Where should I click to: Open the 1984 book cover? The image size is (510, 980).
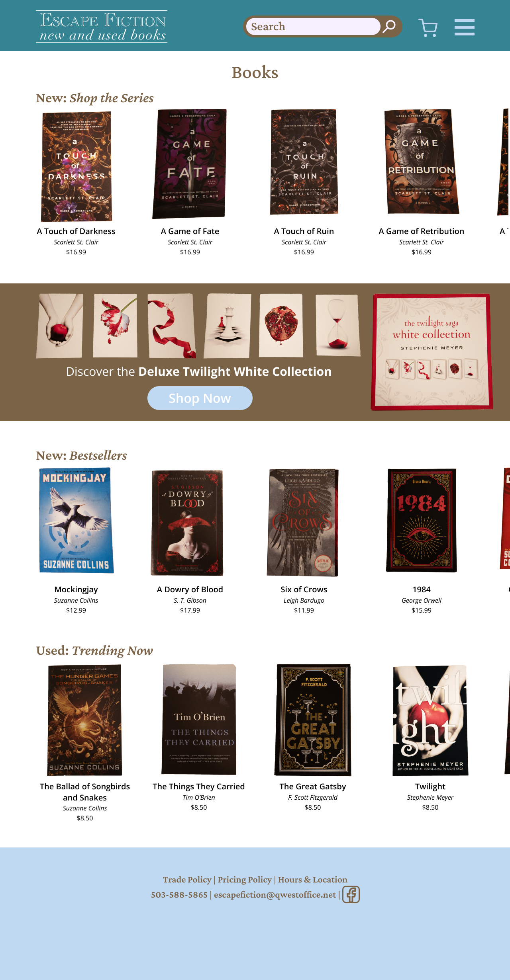pos(422,520)
